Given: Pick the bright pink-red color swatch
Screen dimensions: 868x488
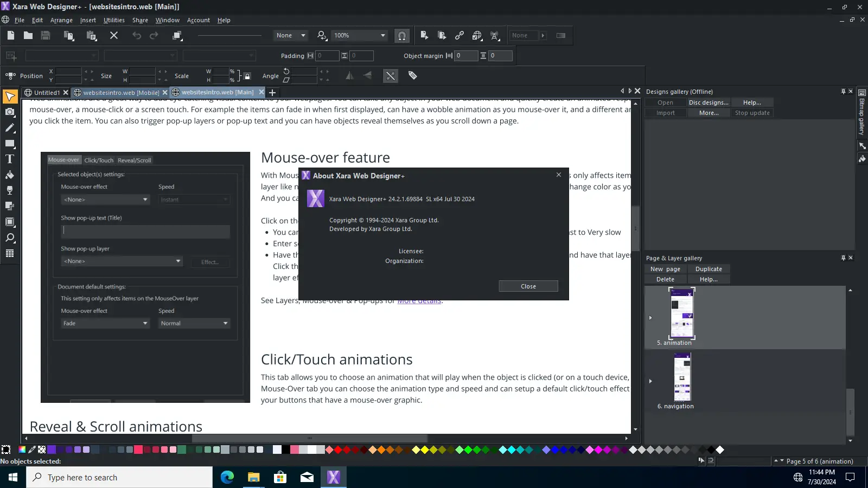Looking at the screenshot, I should 138,450.
